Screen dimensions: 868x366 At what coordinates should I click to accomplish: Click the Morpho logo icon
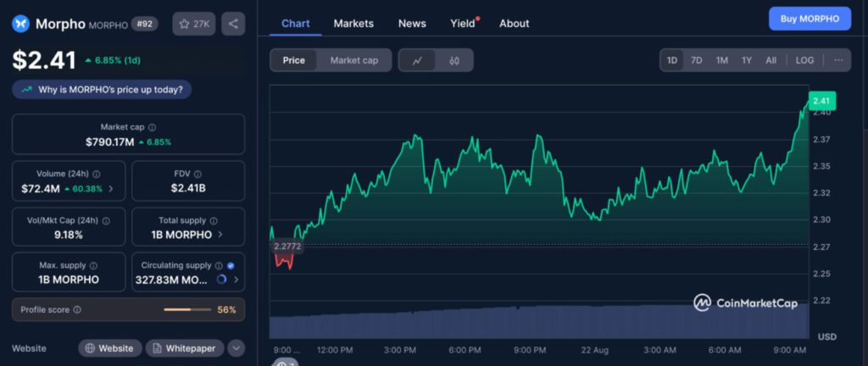click(x=20, y=24)
